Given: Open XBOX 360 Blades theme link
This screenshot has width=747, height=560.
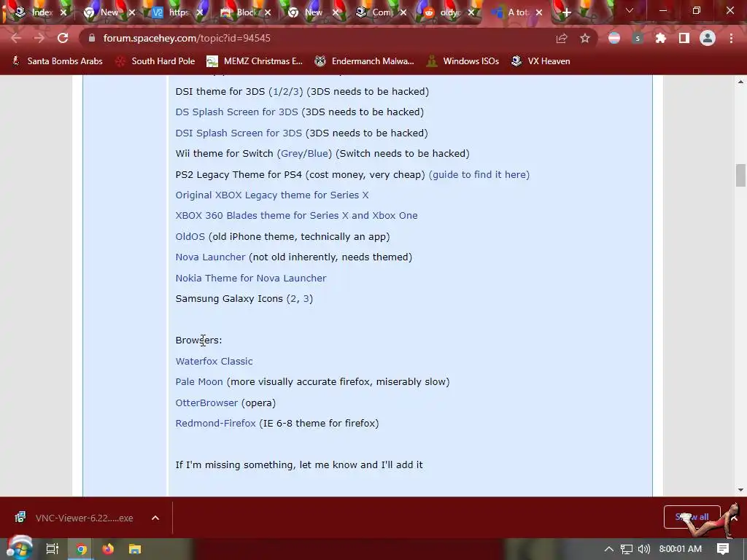Looking at the screenshot, I should pyautogui.click(x=296, y=215).
